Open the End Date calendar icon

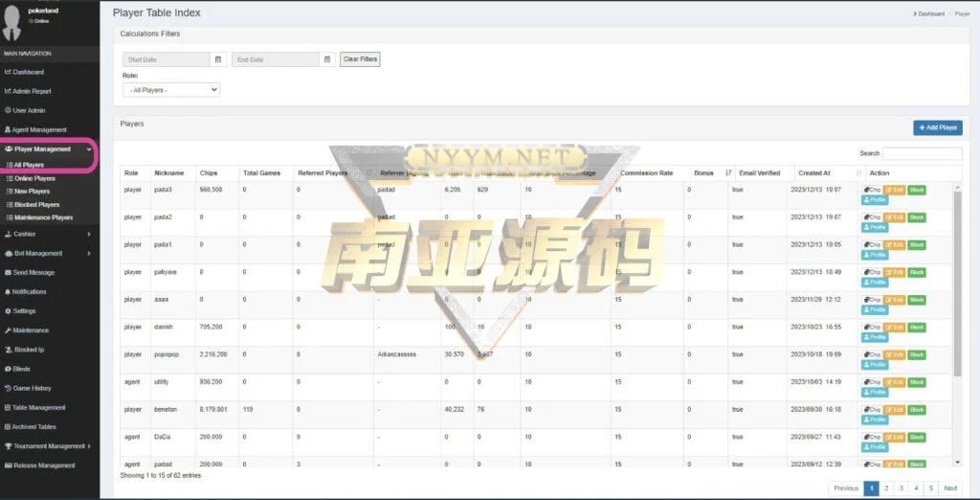coord(327,59)
